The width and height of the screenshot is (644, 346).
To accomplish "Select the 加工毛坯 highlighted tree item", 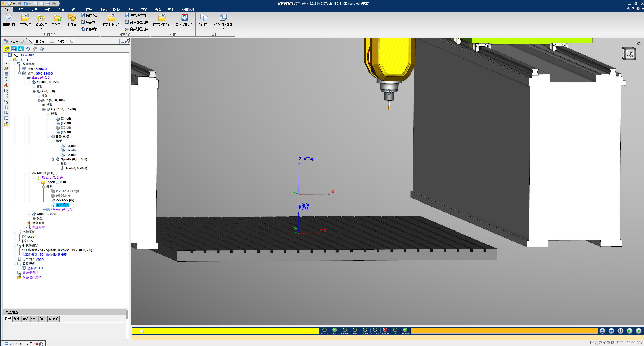I will (x=62, y=205).
